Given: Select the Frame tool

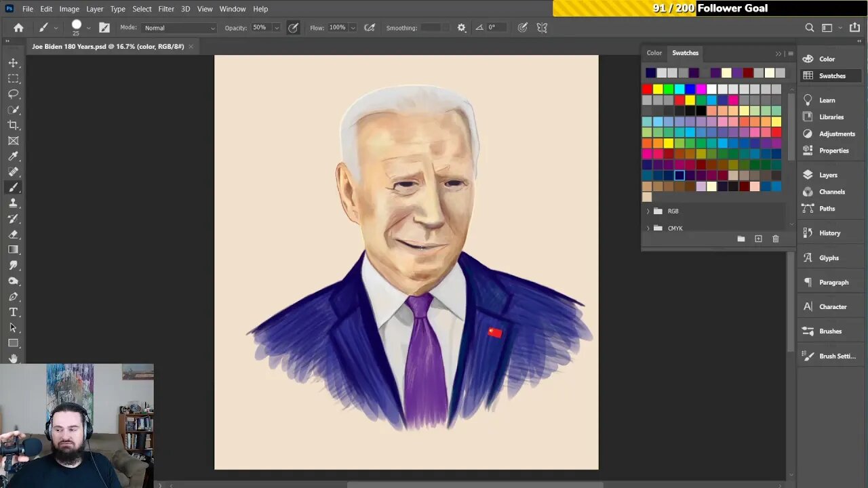Looking at the screenshot, I should [x=13, y=141].
